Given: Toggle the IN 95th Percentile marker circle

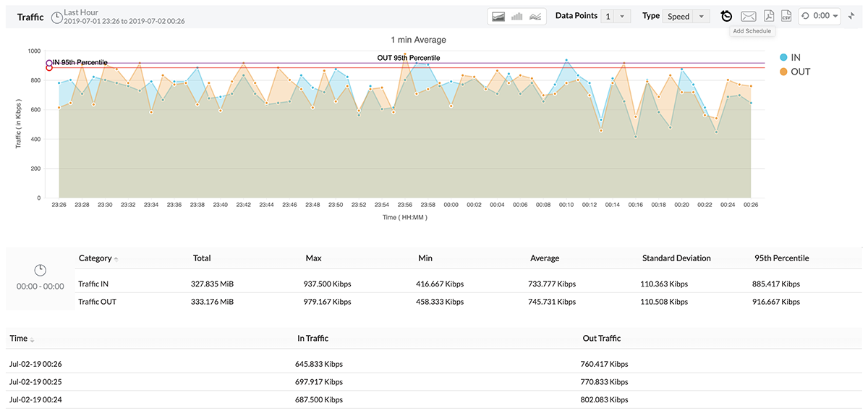Looking at the screenshot, I should (x=49, y=63).
